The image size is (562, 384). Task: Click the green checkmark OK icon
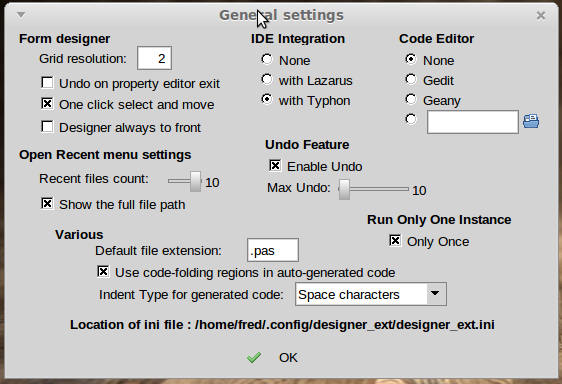pyautogui.click(x=254, y=357)
